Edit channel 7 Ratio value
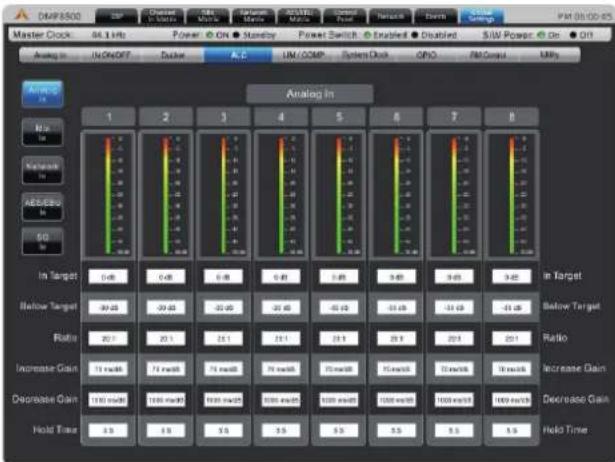The height and width of the screenshot is (462, 615). coord(454,338)
